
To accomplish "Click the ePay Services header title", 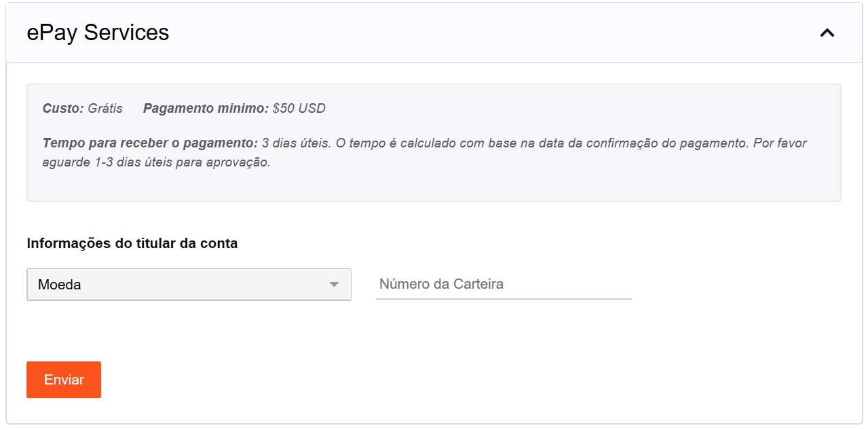I will point(98,33).
